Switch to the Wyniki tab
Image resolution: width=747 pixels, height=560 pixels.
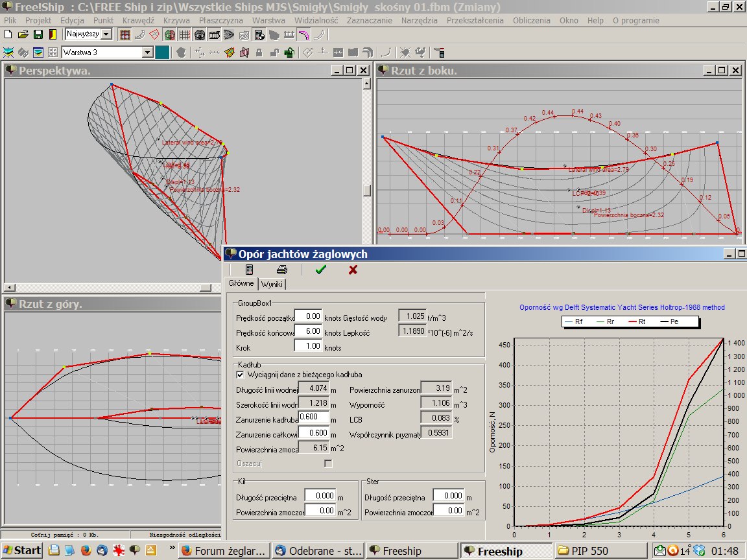coord(272,284)
